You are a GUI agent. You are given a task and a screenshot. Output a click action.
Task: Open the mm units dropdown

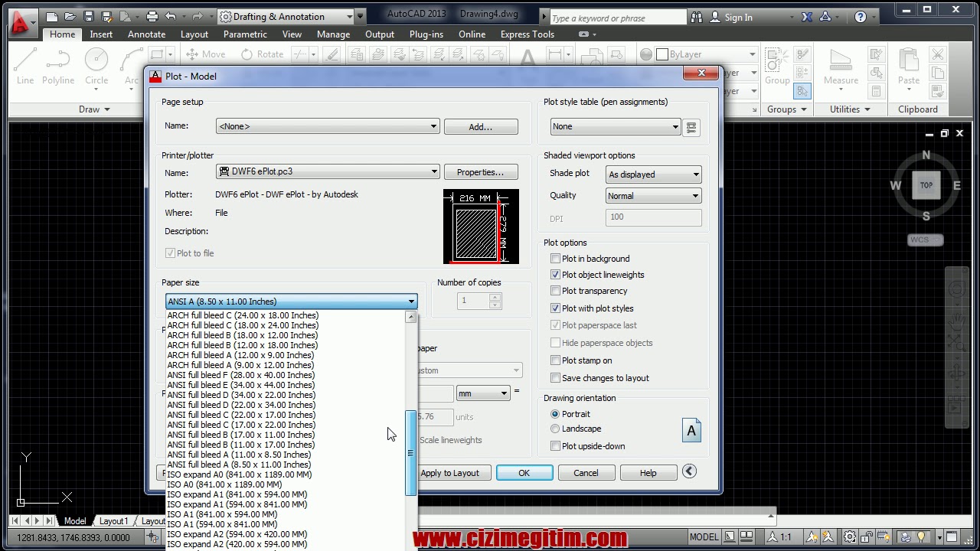tap(483, 393)
